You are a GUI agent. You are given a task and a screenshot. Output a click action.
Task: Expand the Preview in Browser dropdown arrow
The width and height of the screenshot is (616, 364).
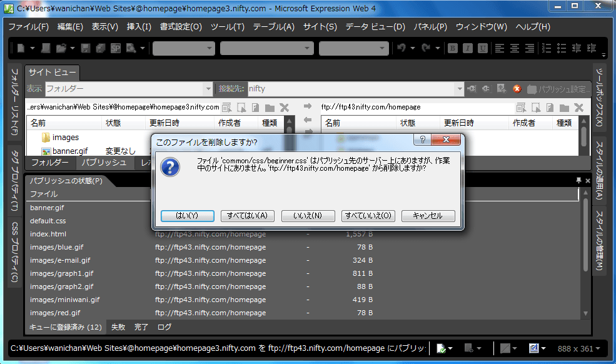[142, 48]
